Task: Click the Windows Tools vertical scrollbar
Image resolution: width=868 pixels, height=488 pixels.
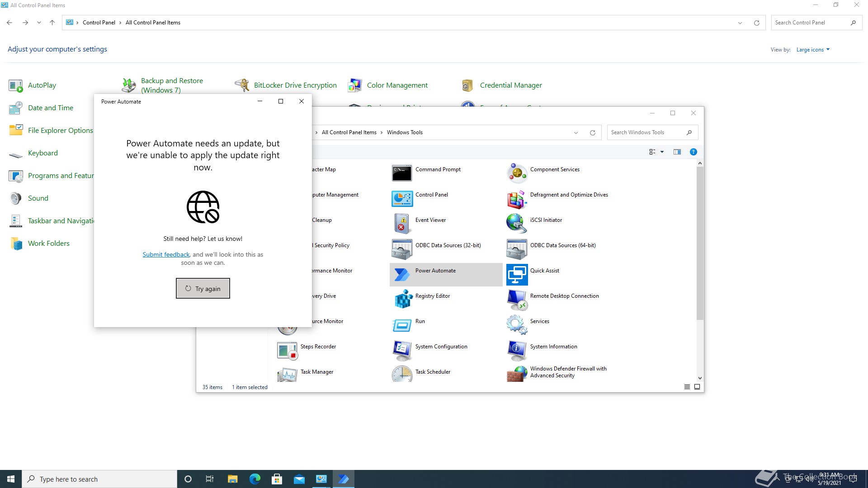Action: pos(700,243)
